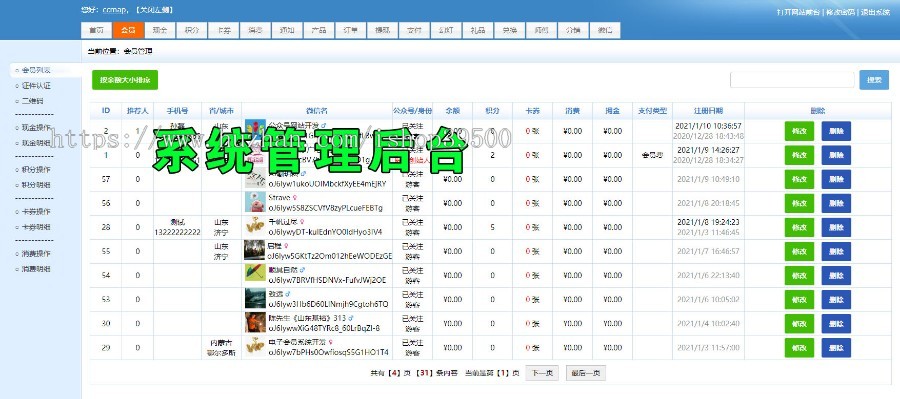Open 现金明细 in the sidebar
This screenshot has height=399, width=900.
click(x=36, y=143)
